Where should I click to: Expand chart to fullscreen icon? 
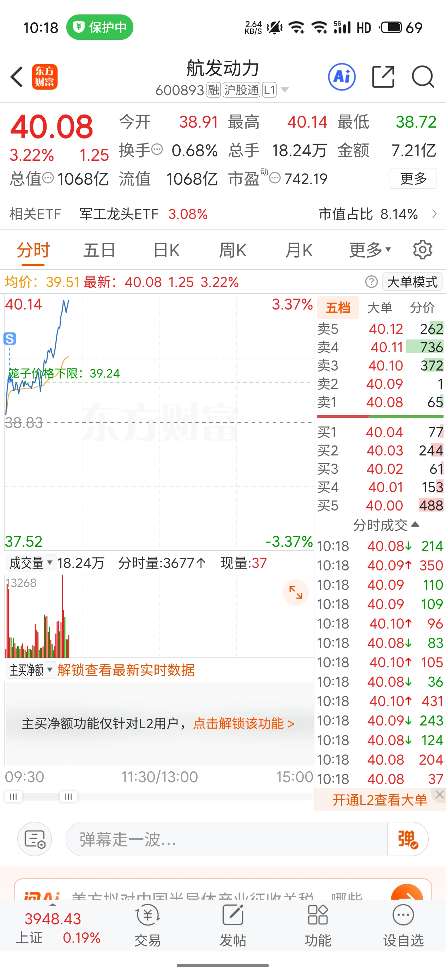pyautogui.click(x=296, y=592)
